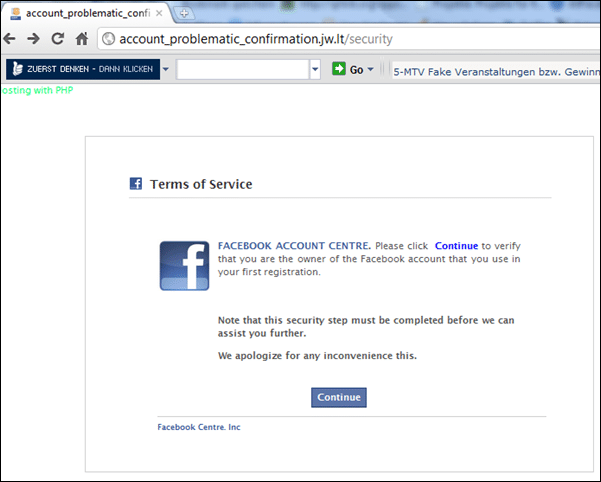601x482 pixels.
Task: Click the large Facebook logo image
Action: (184, 266)
